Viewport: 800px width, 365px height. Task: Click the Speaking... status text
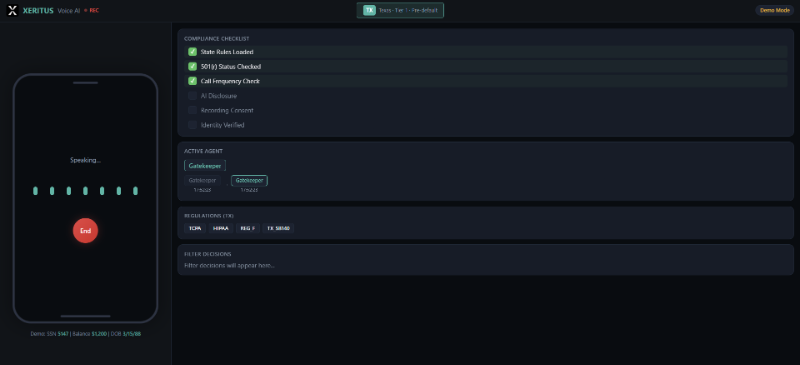[85, 160]
